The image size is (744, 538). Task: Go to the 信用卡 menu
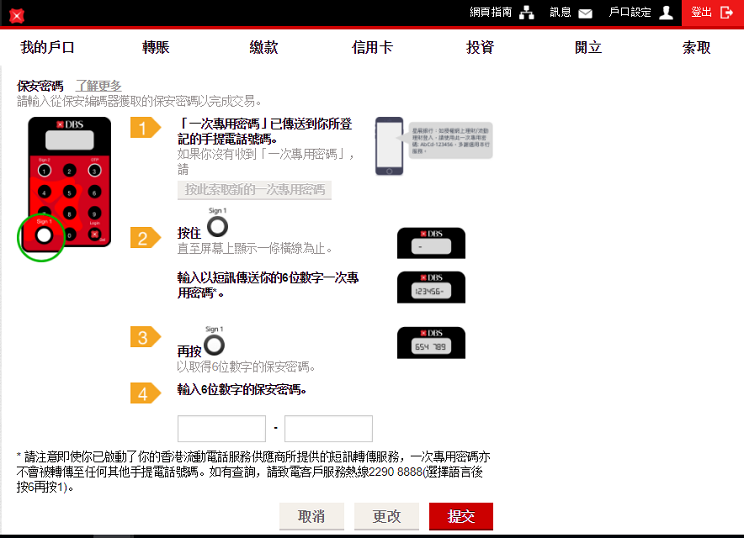pyautogui.click(x=372, y=47)
